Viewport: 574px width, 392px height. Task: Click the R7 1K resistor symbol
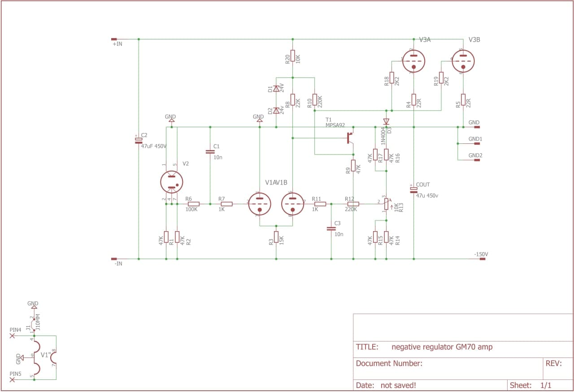coord(226,204)
